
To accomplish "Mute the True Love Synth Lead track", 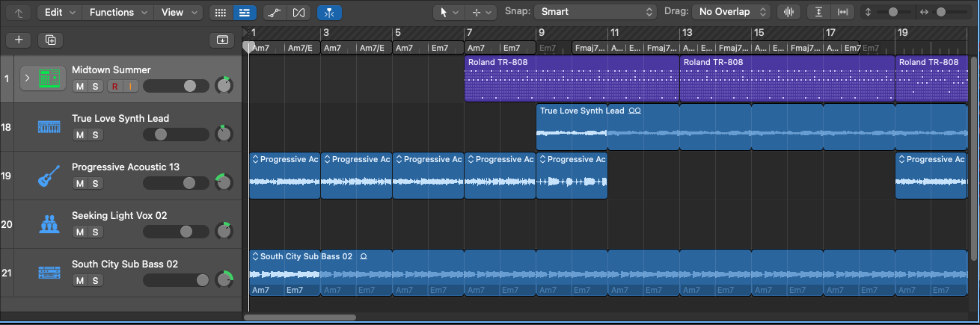I will point(79,134).
